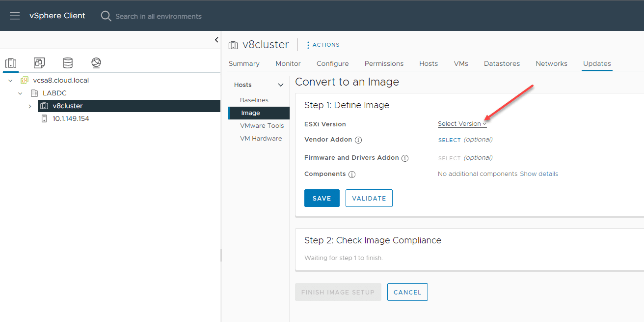Viewport: 644px width, 322px height.
Task: Collapse the LABDC datacenter node
Action: point(20,93)
